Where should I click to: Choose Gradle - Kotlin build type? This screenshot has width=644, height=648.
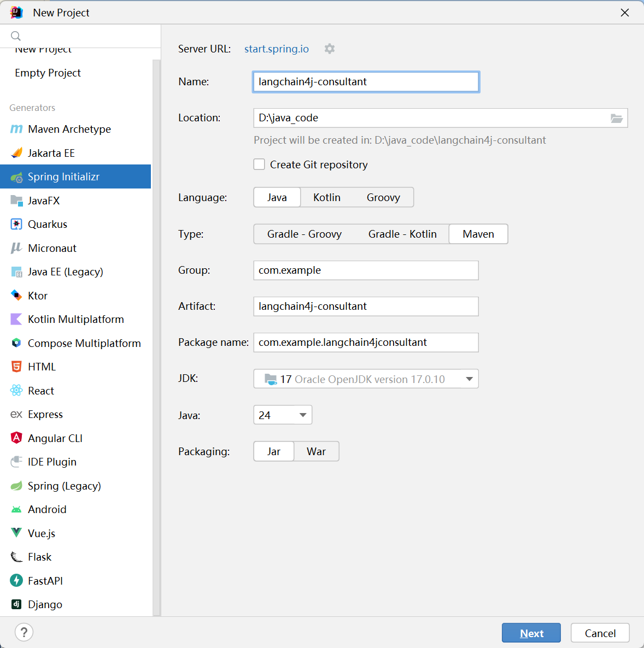click(x=402, y=234)
